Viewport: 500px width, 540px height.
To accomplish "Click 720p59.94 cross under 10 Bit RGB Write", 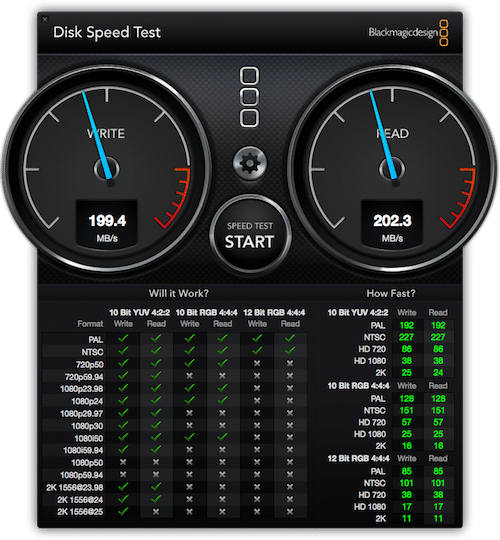I will 189,376.
